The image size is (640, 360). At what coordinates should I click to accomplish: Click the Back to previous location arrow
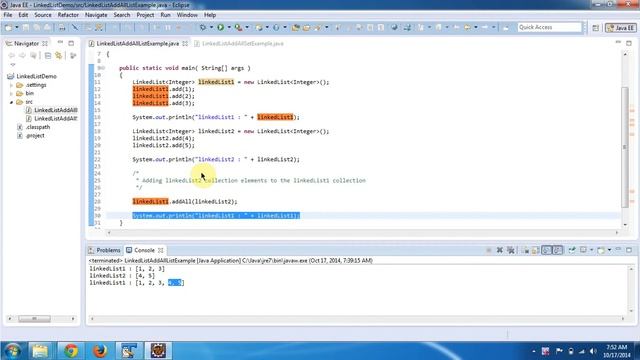point(467,27)
